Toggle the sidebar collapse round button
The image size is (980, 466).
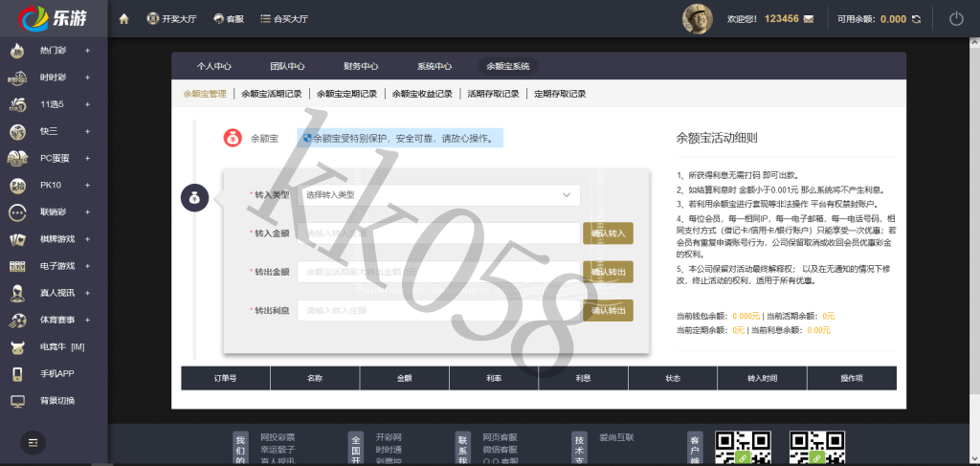33,443
